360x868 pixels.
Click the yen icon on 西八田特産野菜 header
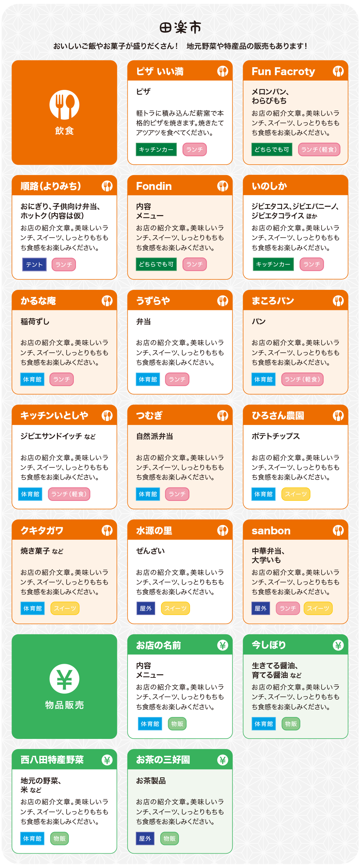coord(107,760)
